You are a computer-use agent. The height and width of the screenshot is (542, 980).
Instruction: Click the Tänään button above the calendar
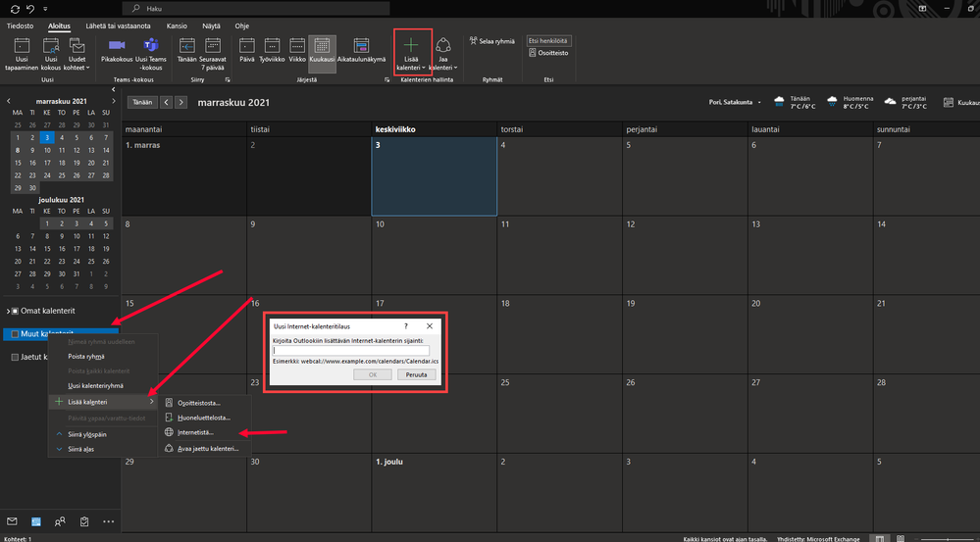coord(141,102)
